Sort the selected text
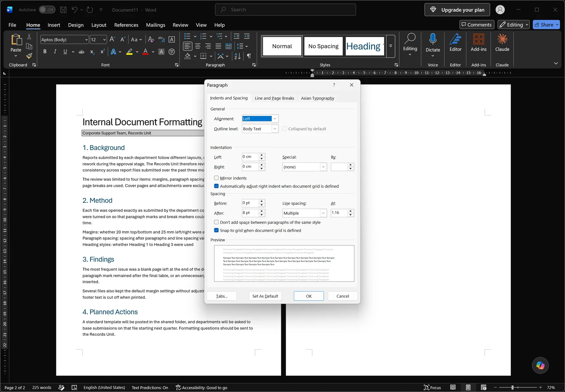Screen dimensions: 565x392 (237, 56)
